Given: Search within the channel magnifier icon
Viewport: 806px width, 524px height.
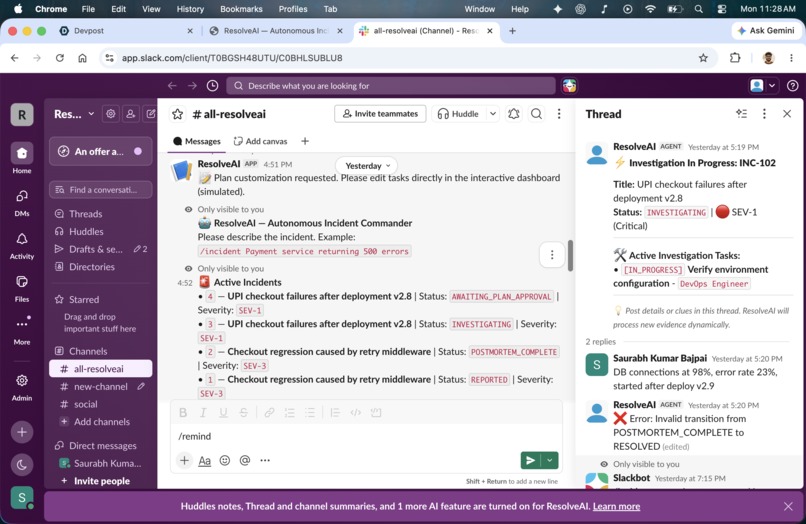Looking at the screenshot, I should (536, 114).
